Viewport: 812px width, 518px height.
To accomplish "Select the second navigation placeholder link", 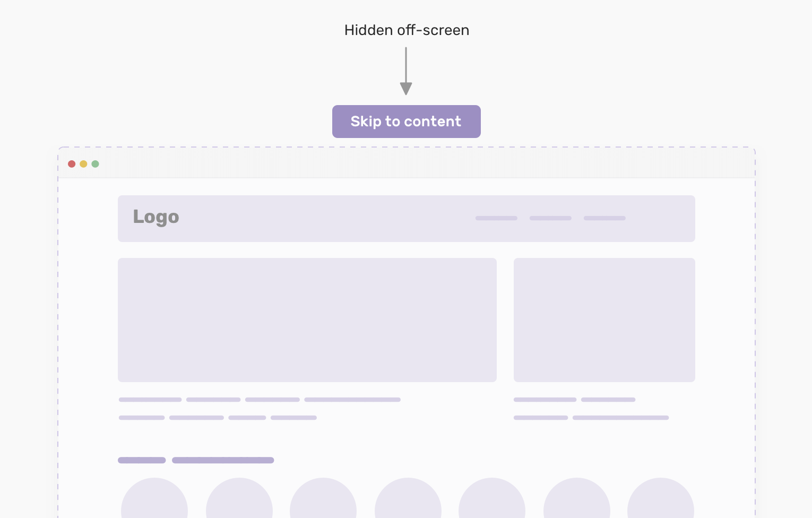I will tap(550, 218).
